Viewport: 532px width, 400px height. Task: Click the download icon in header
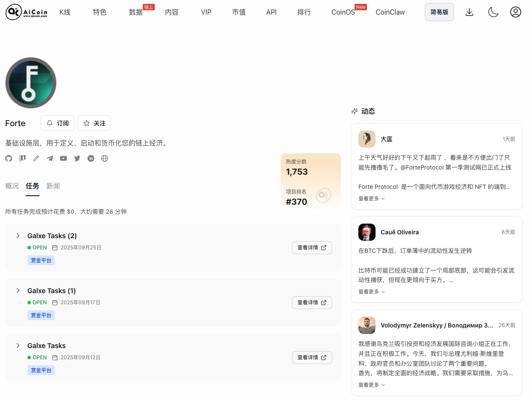point(469,12)
